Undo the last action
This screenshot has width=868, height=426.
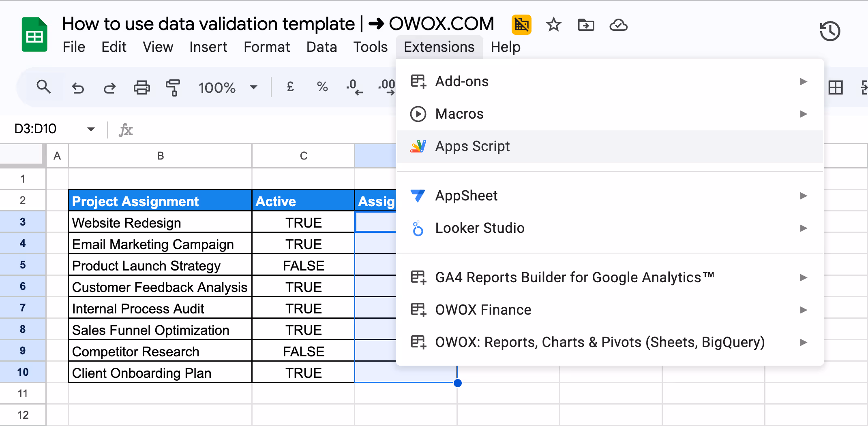(x=78, y=87)
